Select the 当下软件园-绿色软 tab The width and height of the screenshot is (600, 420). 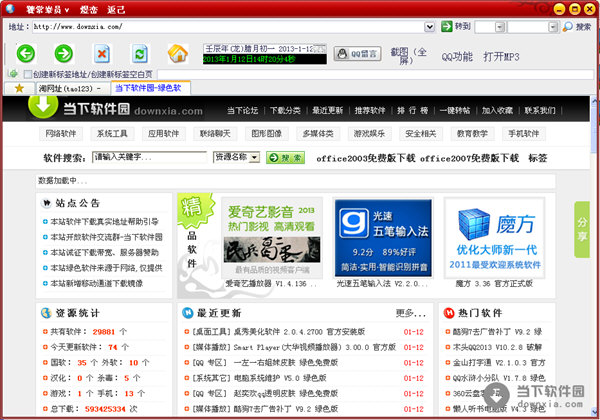click(151, 88)
